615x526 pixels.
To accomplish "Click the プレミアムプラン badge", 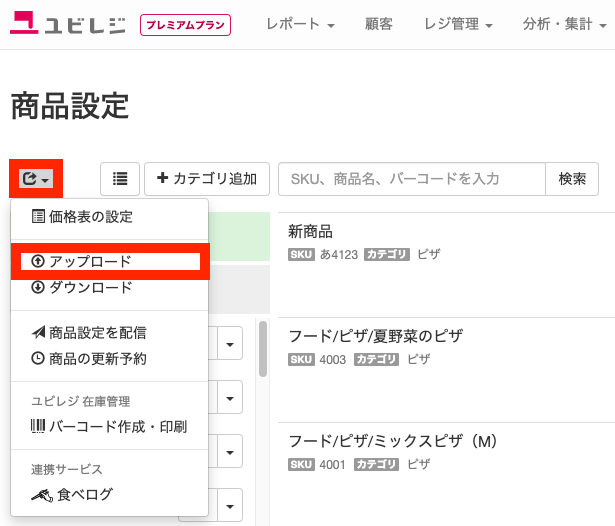I will pos(185,25).
